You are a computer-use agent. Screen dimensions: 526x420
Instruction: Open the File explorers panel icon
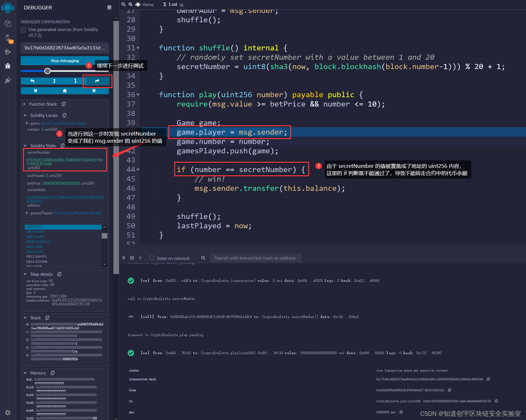point(8,24)
